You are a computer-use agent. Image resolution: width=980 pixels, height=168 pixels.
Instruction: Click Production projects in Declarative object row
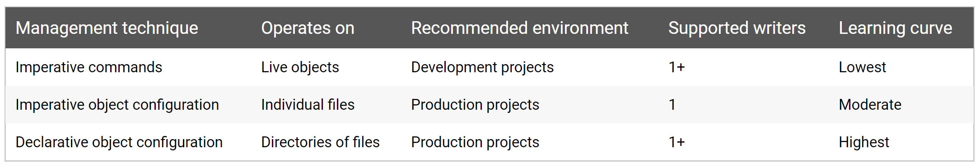tap(475, 142)
